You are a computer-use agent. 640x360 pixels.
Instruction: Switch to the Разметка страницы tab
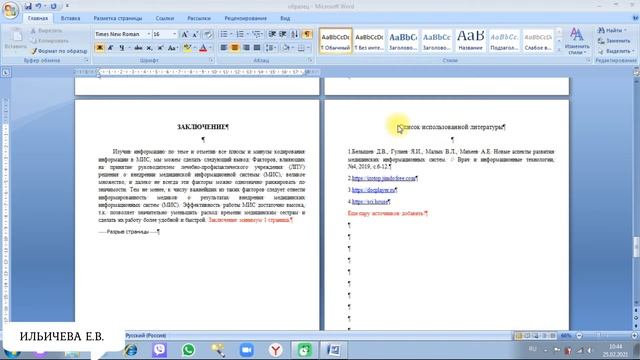point(118,18)
